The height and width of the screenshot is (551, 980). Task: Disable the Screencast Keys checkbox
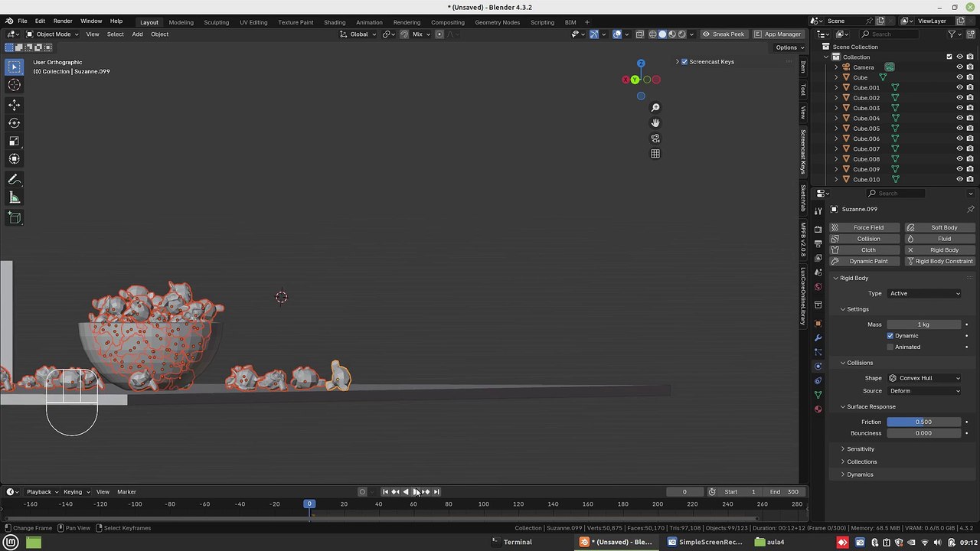684,62
